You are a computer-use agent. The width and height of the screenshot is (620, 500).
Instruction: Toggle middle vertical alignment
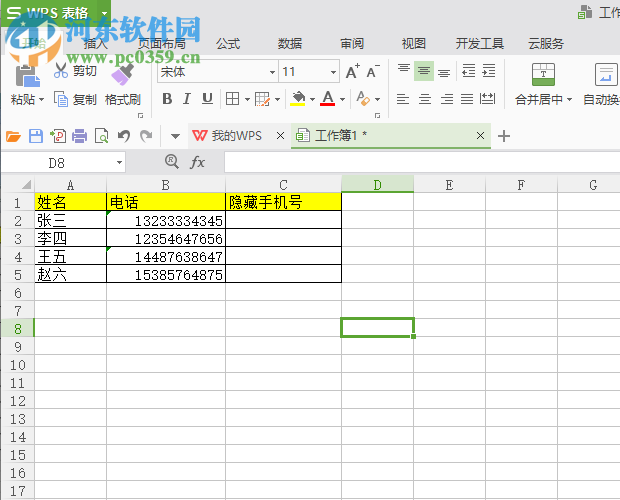point(424,71)
